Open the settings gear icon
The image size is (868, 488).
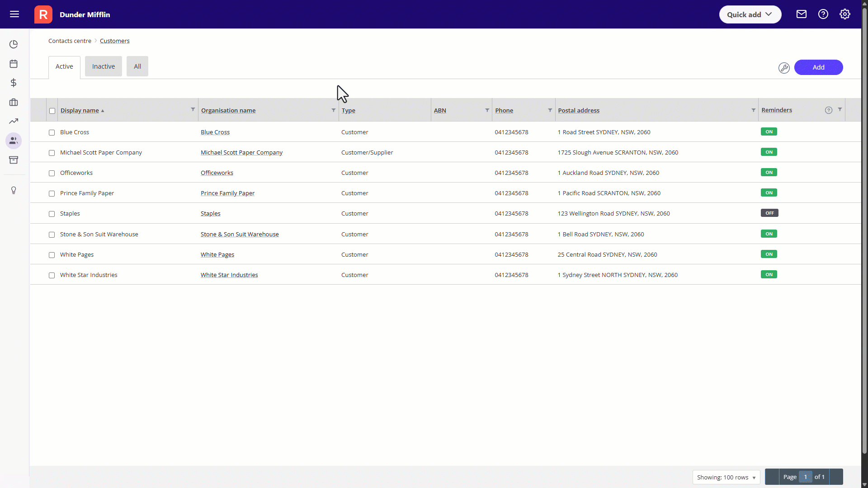click(844, 14)
